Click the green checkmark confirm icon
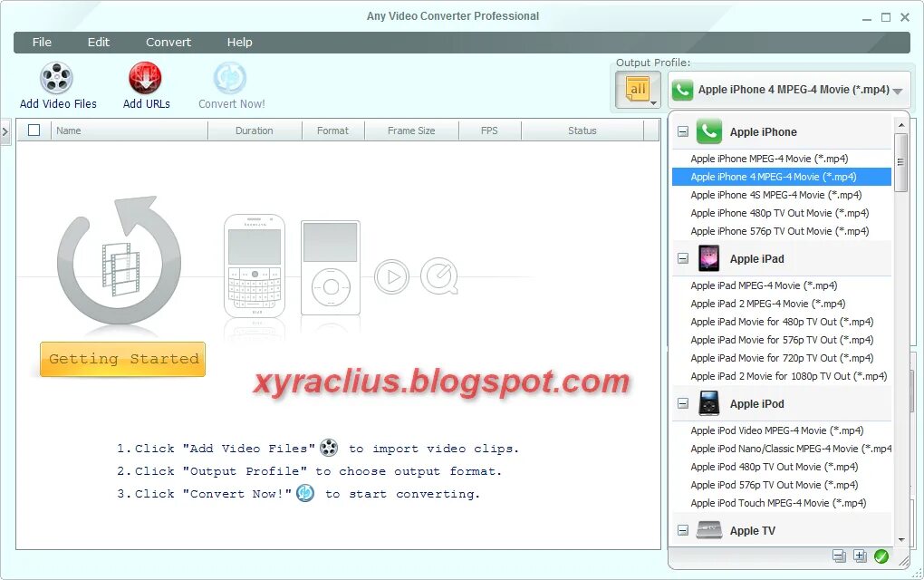924x580 pixels. coord(881,556)
